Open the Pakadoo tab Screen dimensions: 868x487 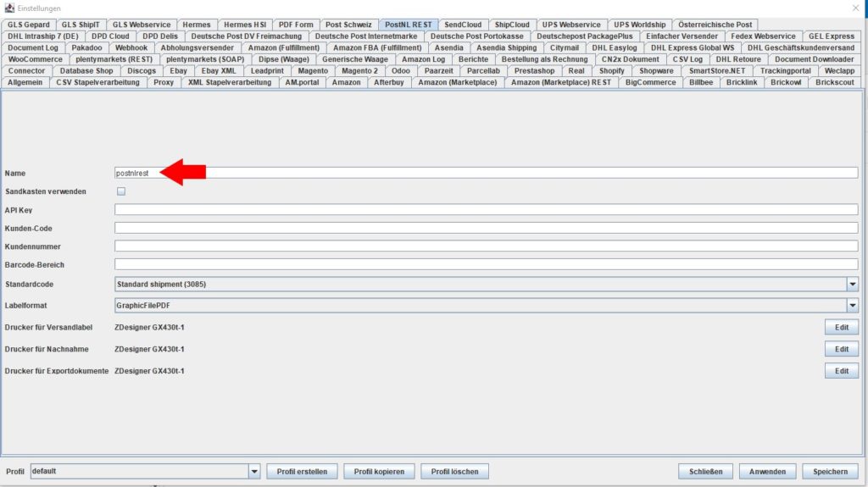tap(86, 47)
